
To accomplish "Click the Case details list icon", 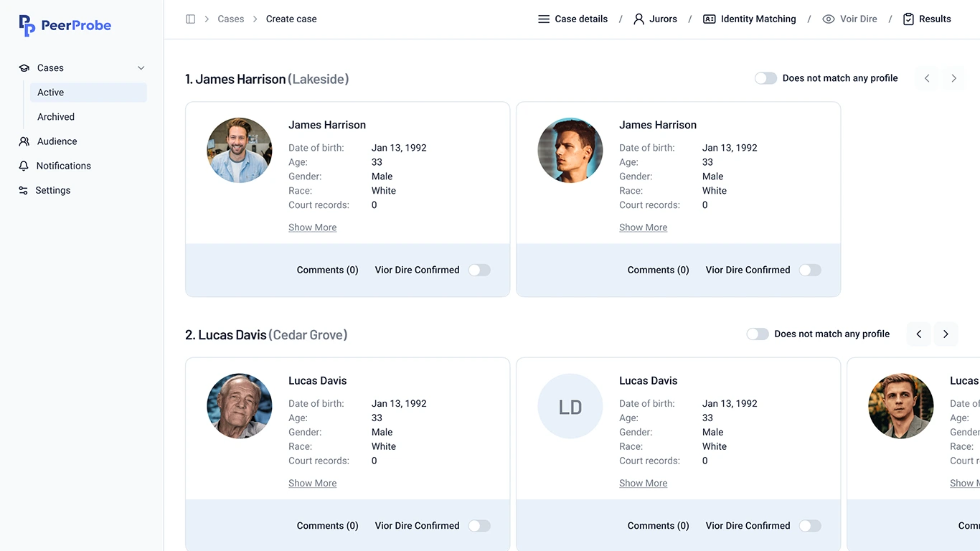I will [544, 19].
